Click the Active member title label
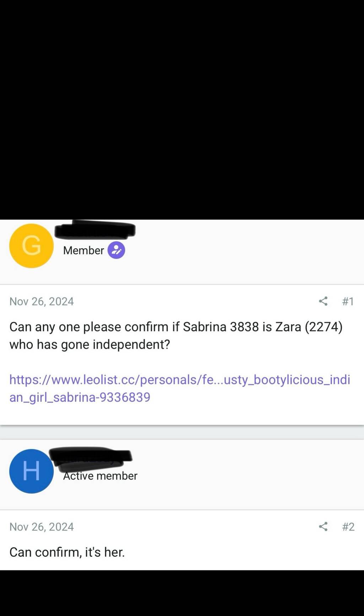364x616 pixels. [100, 476]
